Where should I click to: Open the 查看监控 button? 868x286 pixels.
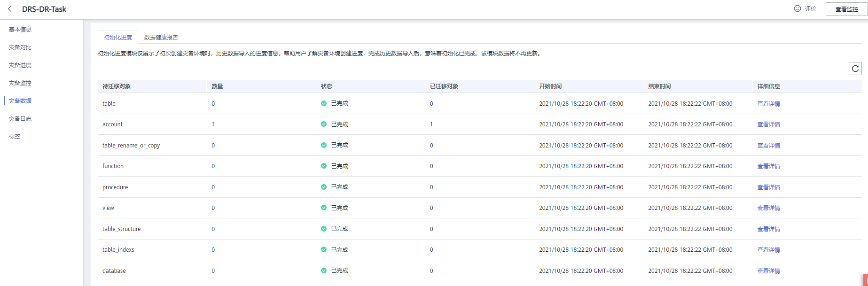pos(846,9)
